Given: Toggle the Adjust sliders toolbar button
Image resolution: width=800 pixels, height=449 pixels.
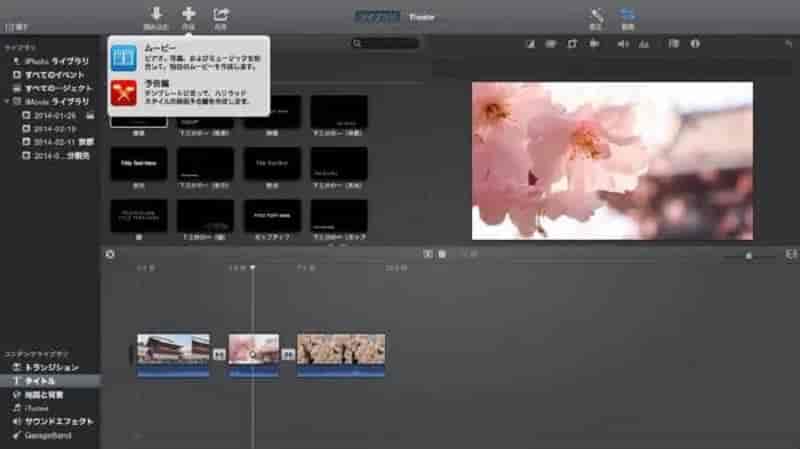Looking at the screenshot, I should point(628,14).
